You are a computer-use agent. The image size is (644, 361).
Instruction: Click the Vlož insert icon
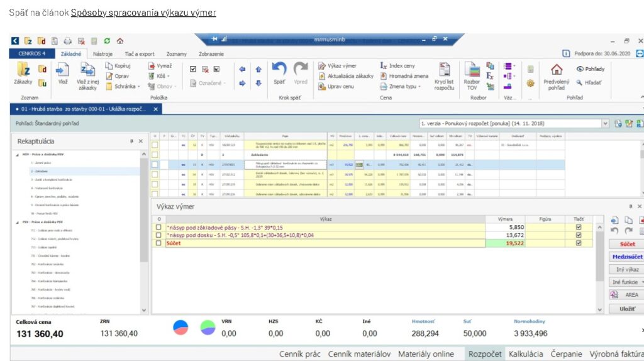pos(62,73)
